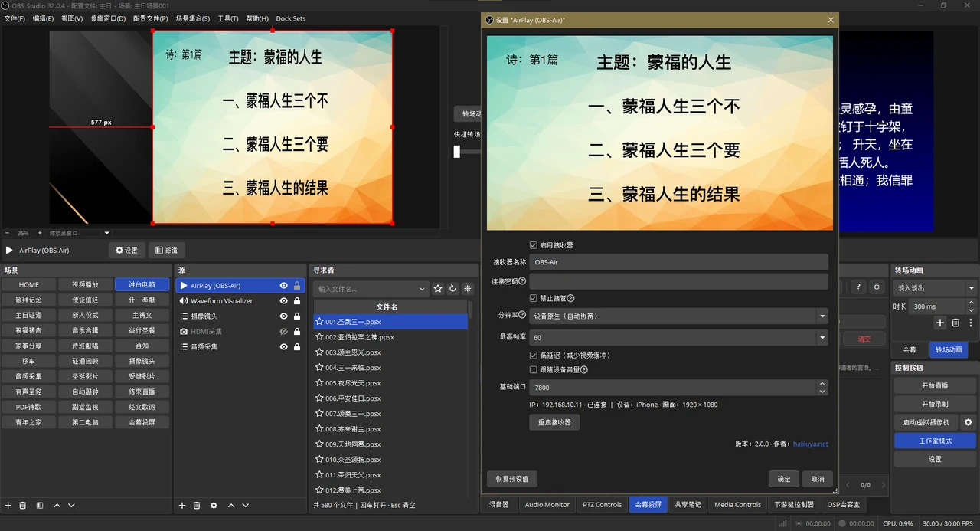Open source properties gear in sources panel
The height and width of the screenshot is (531, 980).
click(214, 506)
